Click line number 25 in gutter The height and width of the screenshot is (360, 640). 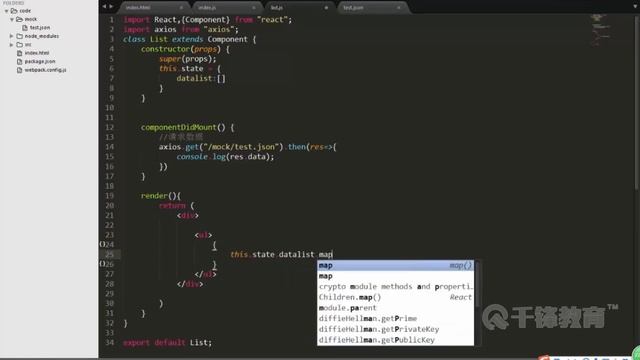click(109, 255)
